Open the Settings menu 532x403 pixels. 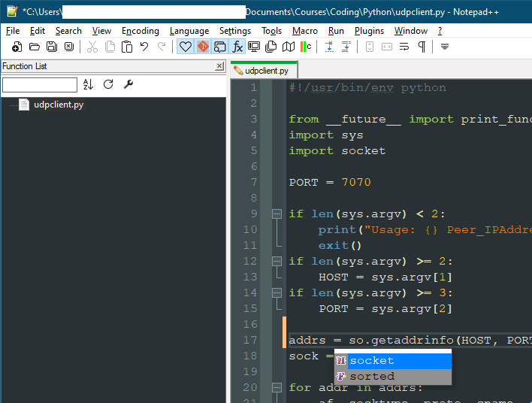pos(234,31)
